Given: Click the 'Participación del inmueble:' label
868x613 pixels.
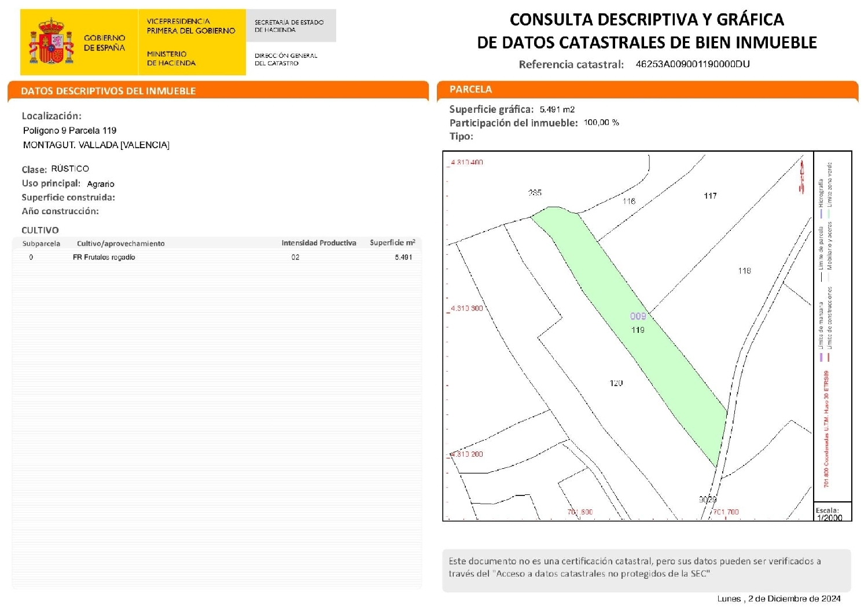Looking at the screenshot, I should pos(514,123).
